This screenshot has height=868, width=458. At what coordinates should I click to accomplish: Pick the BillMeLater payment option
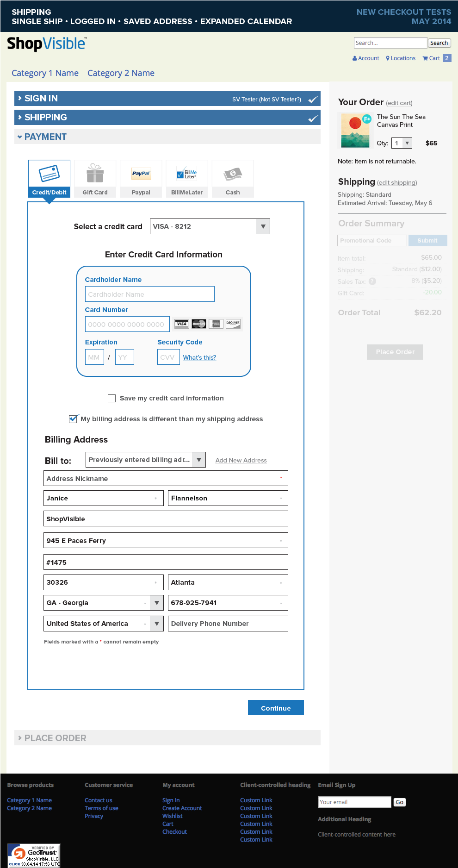pos(187,179)
